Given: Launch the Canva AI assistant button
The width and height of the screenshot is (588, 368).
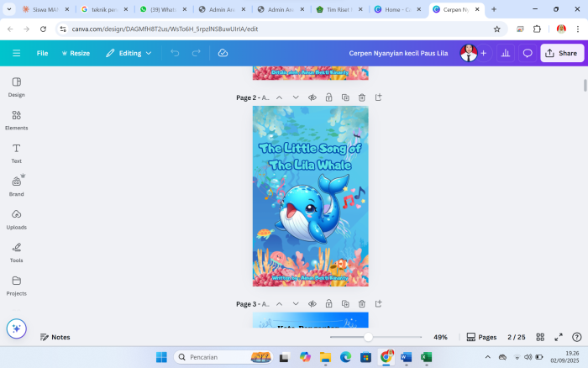Looking at the screenshot, I should [17, 329].
